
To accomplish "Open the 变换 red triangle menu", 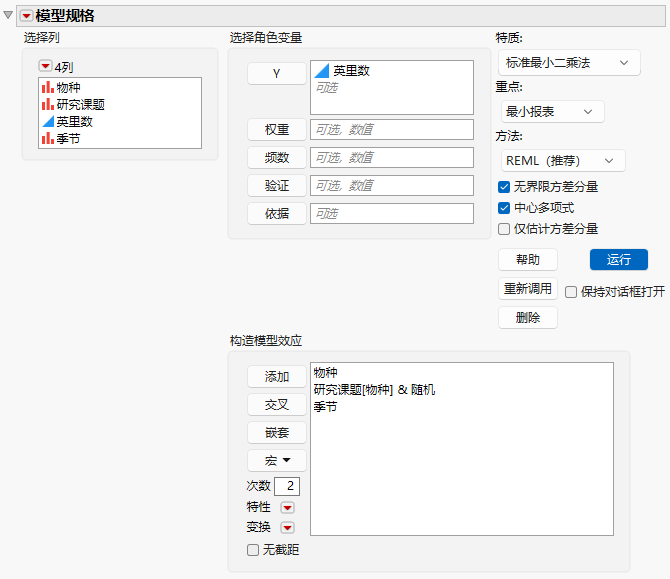I will click(x=287, y=528).
